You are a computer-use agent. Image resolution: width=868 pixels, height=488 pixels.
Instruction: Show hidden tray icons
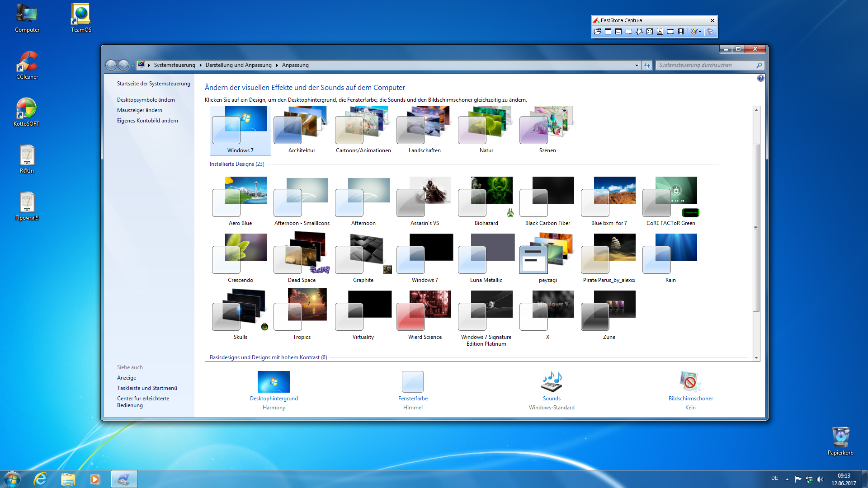pos(787,479)
